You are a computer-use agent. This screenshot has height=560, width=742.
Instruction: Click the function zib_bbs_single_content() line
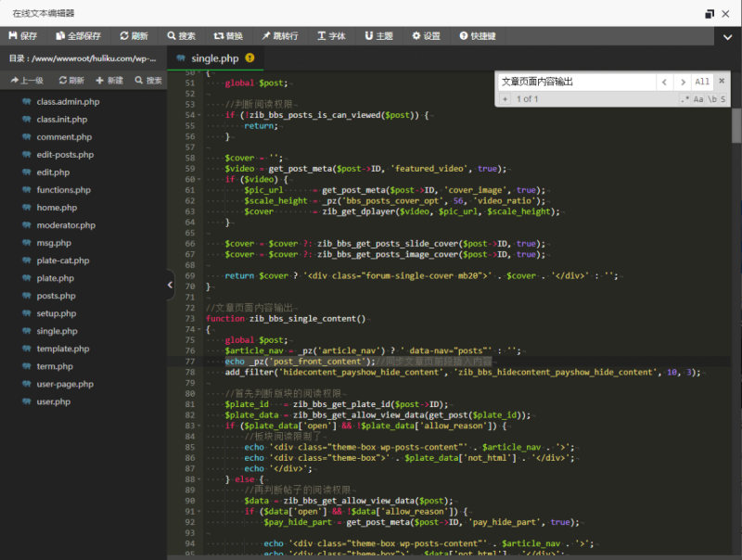pyautogui.click(x=286, y=319)
